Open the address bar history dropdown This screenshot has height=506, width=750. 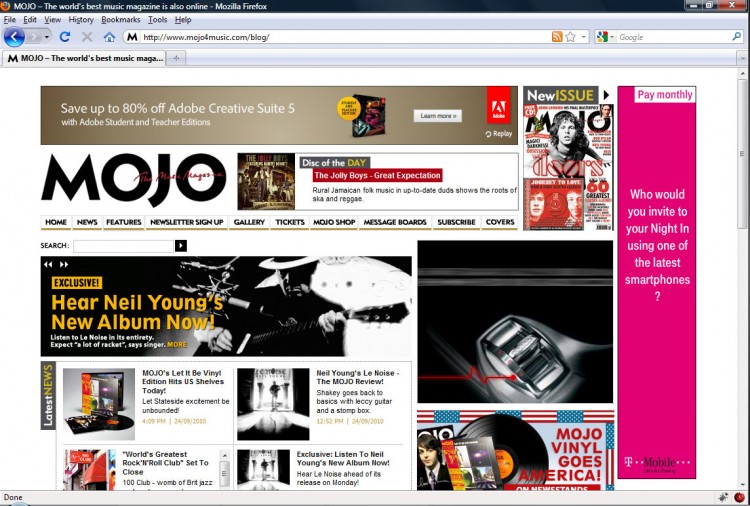coord(584,37)
